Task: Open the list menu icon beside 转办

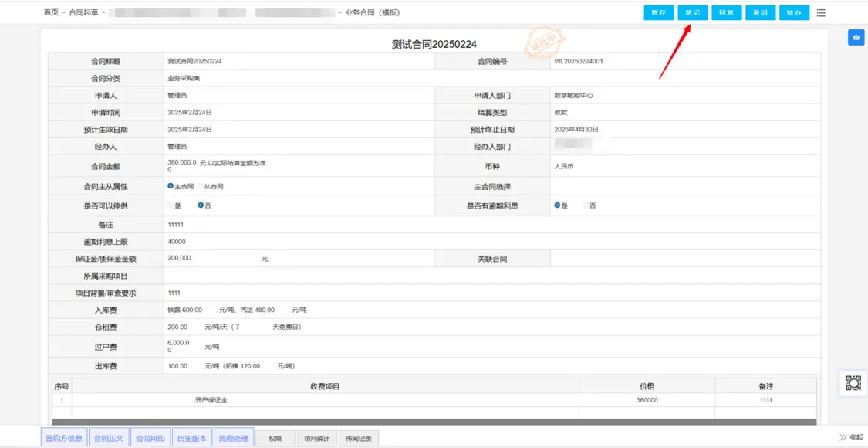Action: (821, 13)
